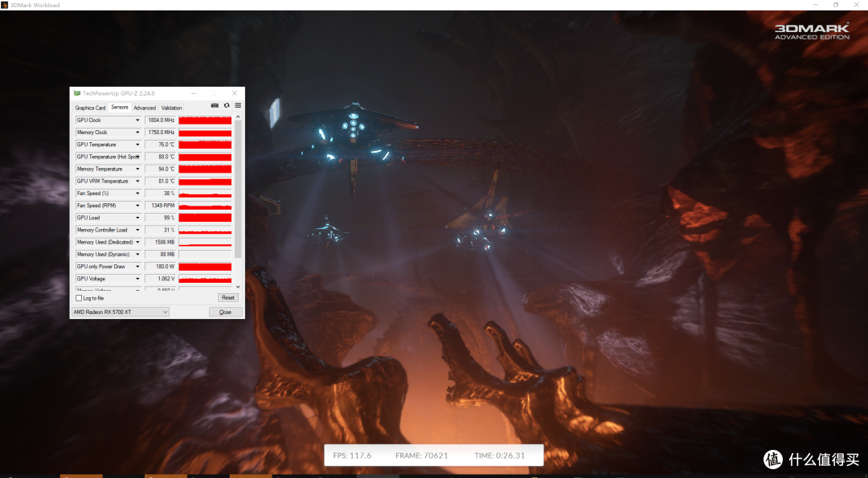Screen dimensions: 868x478
Task: Open the Memory Used (Dynamic) dropdown
Action: pos(137,254)
